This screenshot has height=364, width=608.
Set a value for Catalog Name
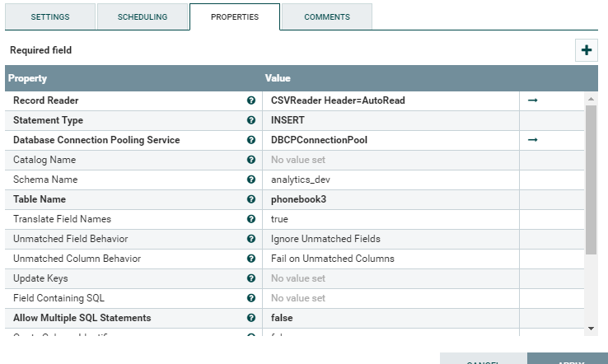(391, 160)
